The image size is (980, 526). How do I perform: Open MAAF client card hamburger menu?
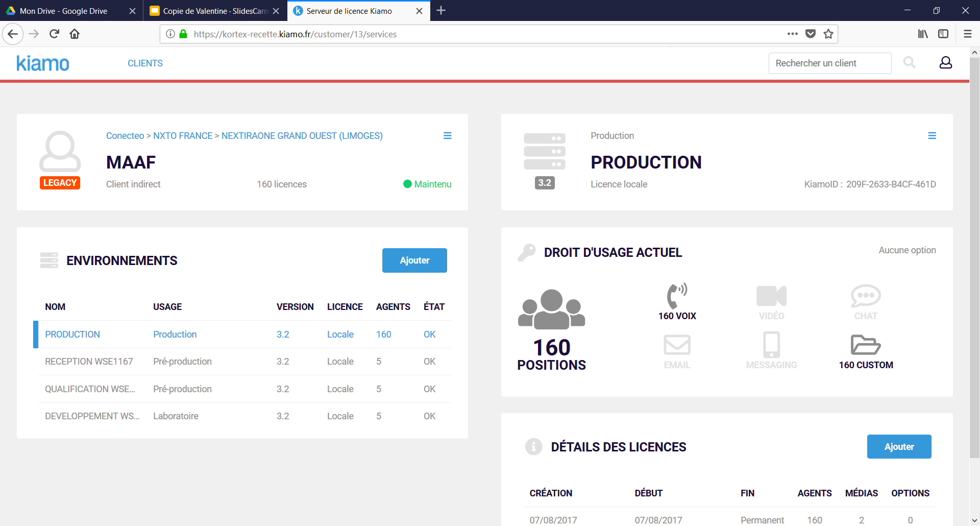point(447,136)
